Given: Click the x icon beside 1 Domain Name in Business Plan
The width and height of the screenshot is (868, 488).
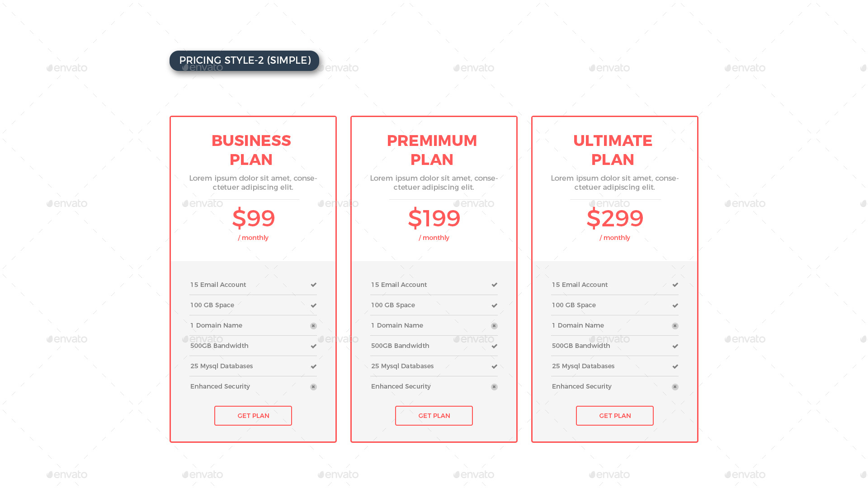Looking at the screenshot, I should (x=313, y=325).
